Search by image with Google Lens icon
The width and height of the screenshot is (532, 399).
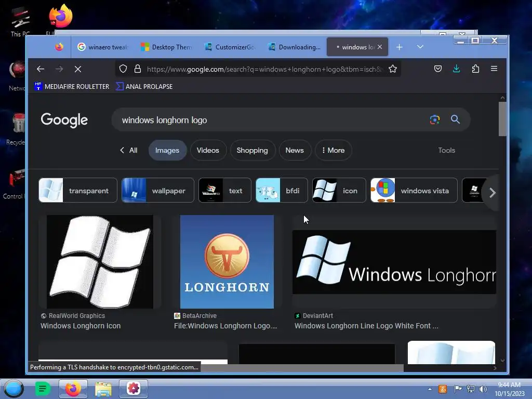tap(435, 119)
